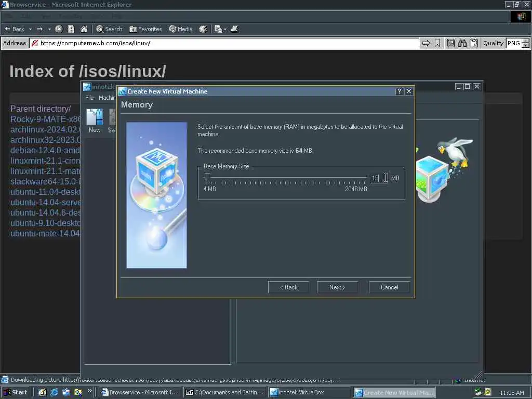The height and width of the screenshot is (399, 532).
Task: Click the first quick launch icon beside Start
Action: pyautogui.click(x=42, y=393)
